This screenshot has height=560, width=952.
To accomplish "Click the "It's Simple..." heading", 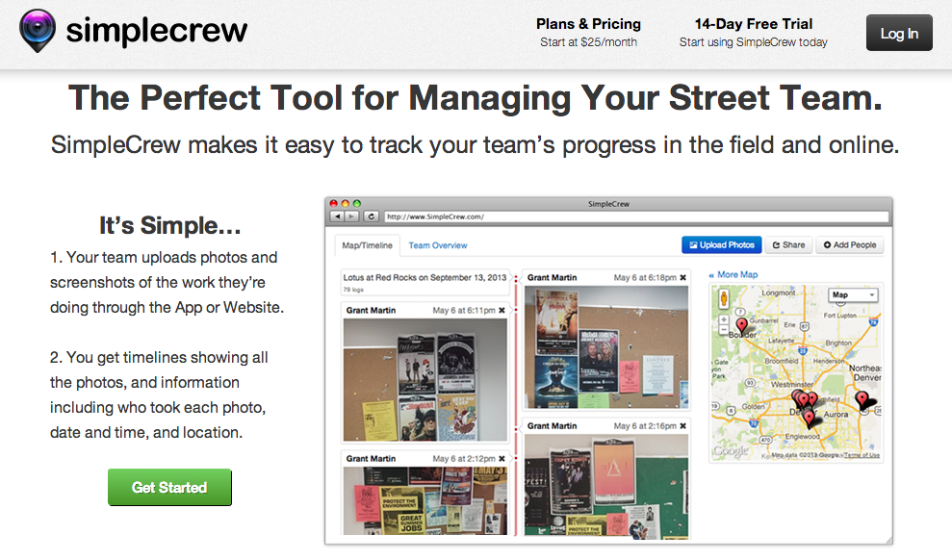I will [x=170, y=226].
